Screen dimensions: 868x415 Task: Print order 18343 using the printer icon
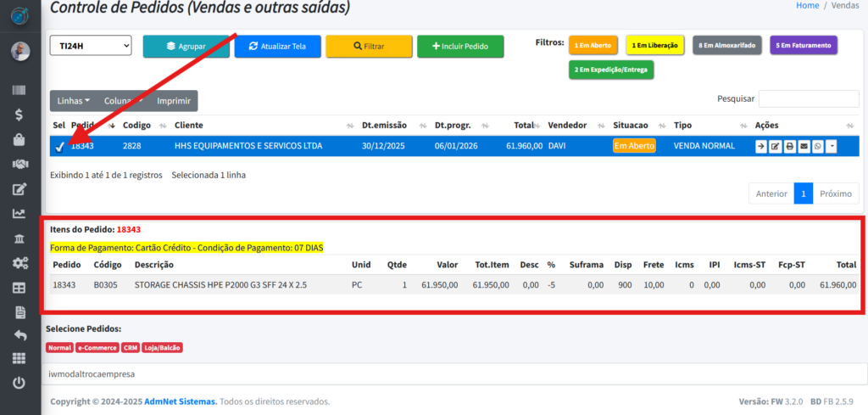[x=789, y=147]
